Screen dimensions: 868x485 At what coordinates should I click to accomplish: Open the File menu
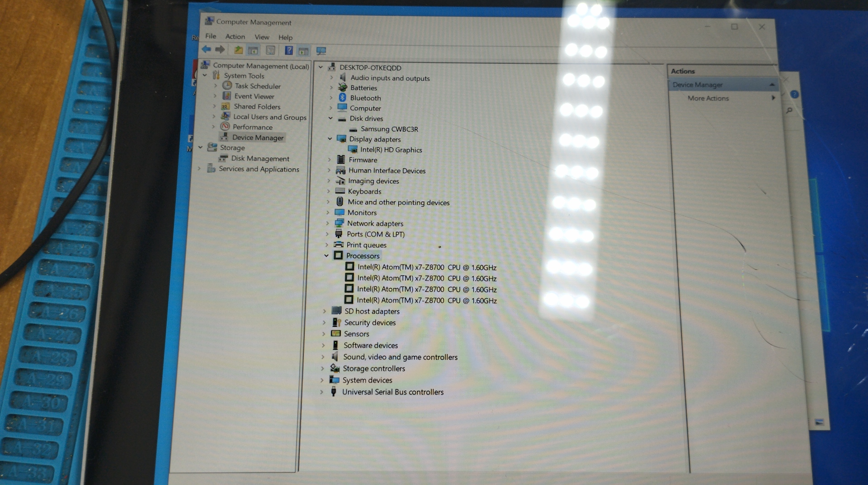pos(211,36)
